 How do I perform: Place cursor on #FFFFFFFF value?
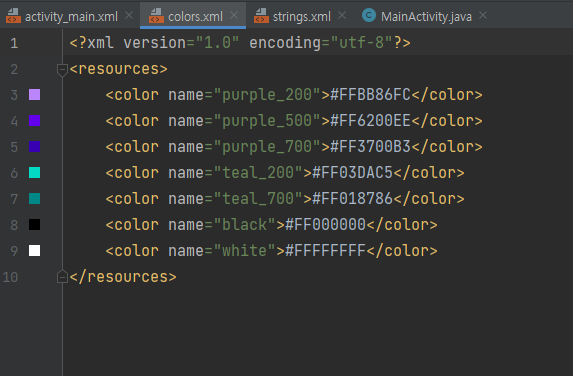coord(325,251)
